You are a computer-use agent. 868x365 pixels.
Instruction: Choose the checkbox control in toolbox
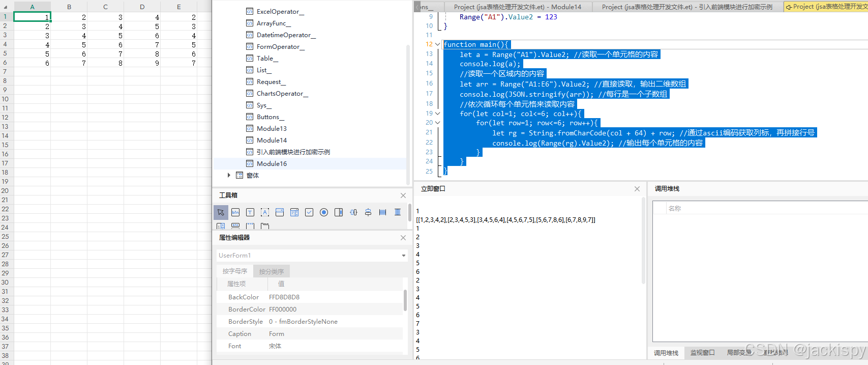pyautogui.click(x=309, y=212)
